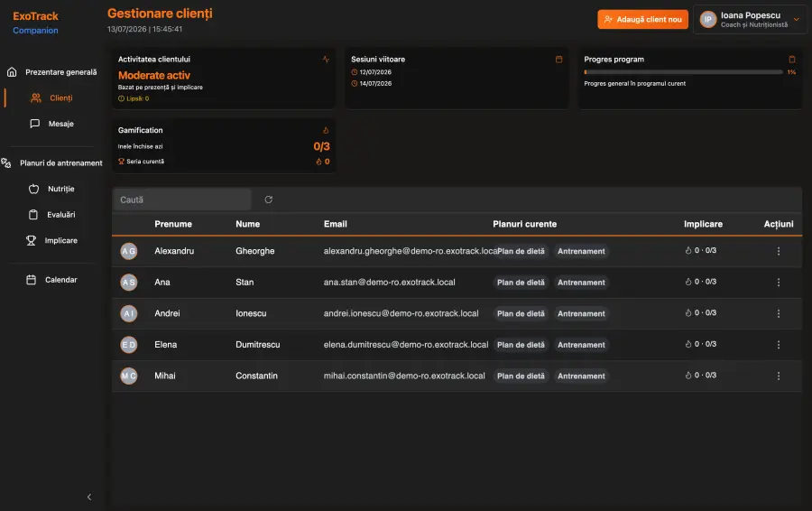Click the AI avatar of Andrei
The height and width of the screenshot is (511, 812).
[129, 313]
